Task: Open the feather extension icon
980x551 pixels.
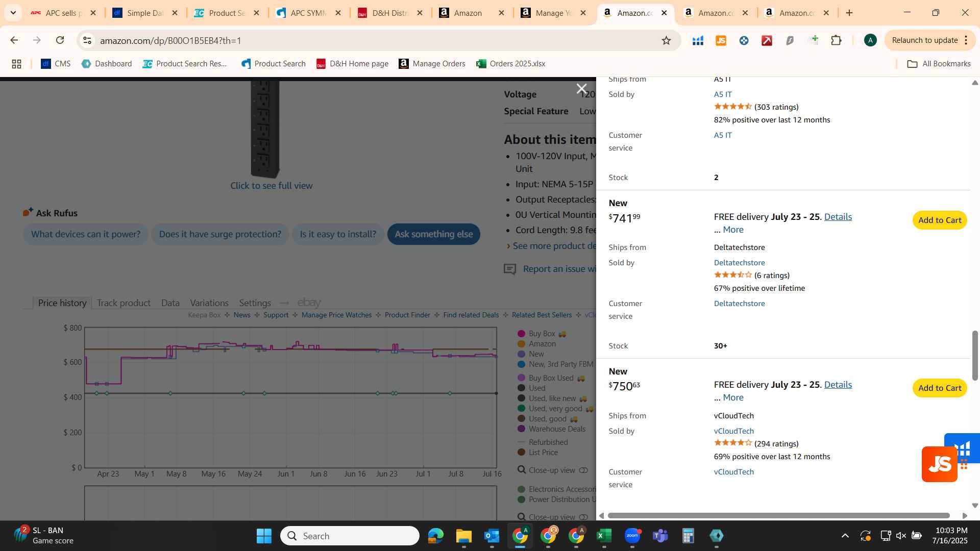Action: [790, 40]
